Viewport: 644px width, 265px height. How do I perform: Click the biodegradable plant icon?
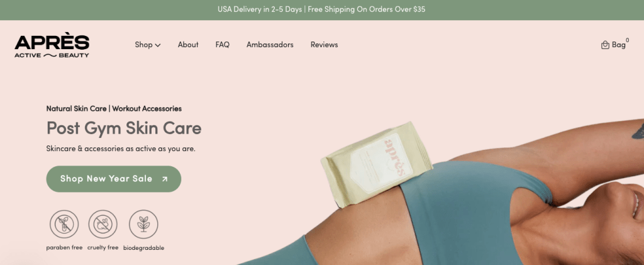[x=144, y=224]
